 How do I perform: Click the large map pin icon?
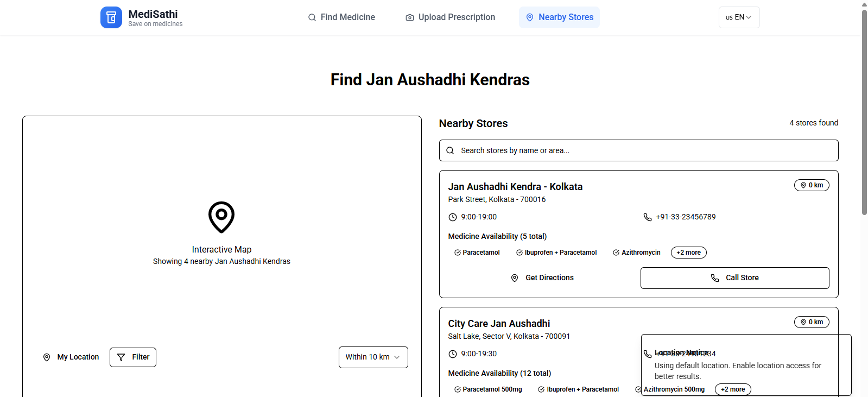[x=221, y=217]
